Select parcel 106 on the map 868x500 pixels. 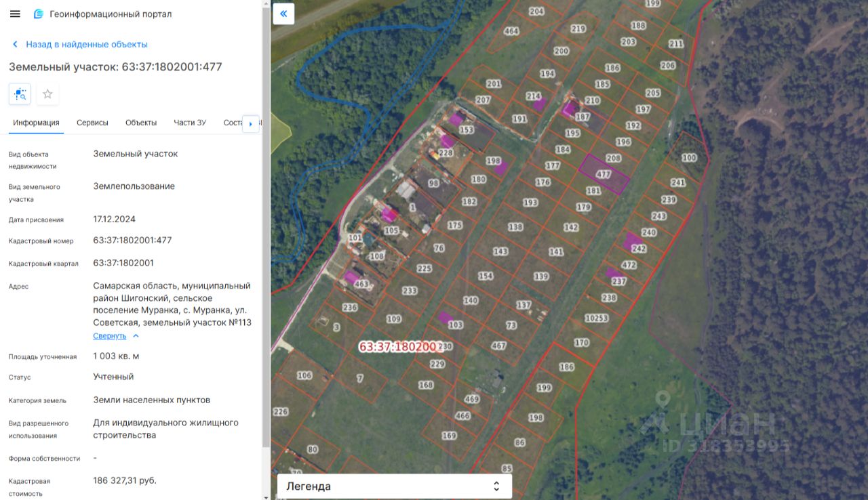click(x=304, y=375)
